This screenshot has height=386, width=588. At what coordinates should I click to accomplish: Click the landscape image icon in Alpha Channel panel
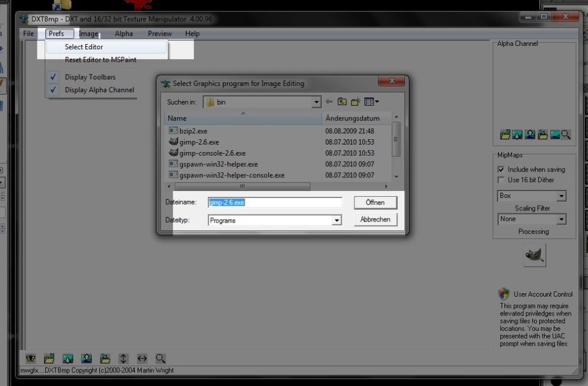pos(555,135)
